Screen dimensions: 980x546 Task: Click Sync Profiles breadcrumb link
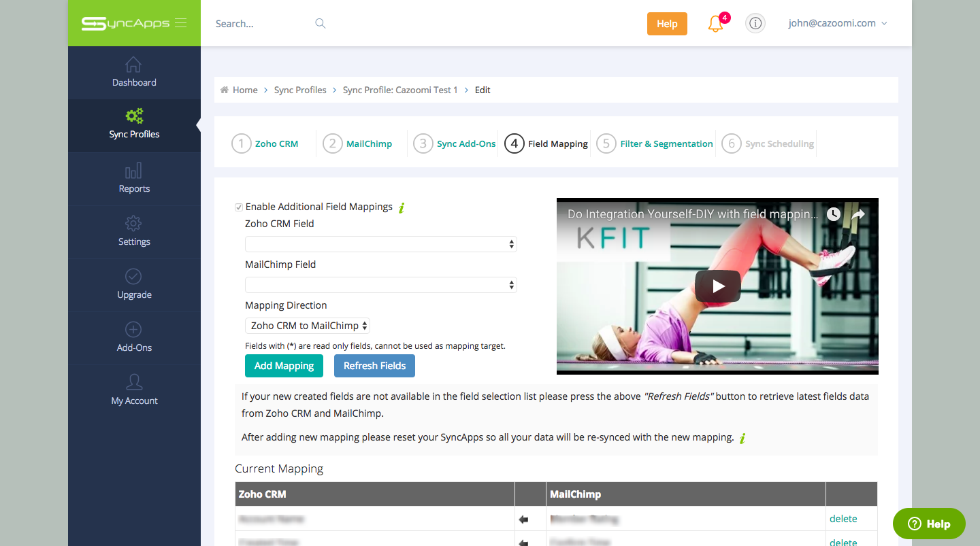300,90
